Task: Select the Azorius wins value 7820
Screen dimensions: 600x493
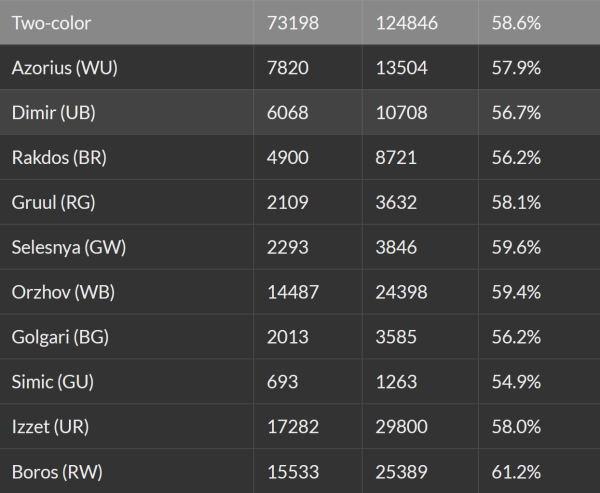Action: tap(288, 66)
